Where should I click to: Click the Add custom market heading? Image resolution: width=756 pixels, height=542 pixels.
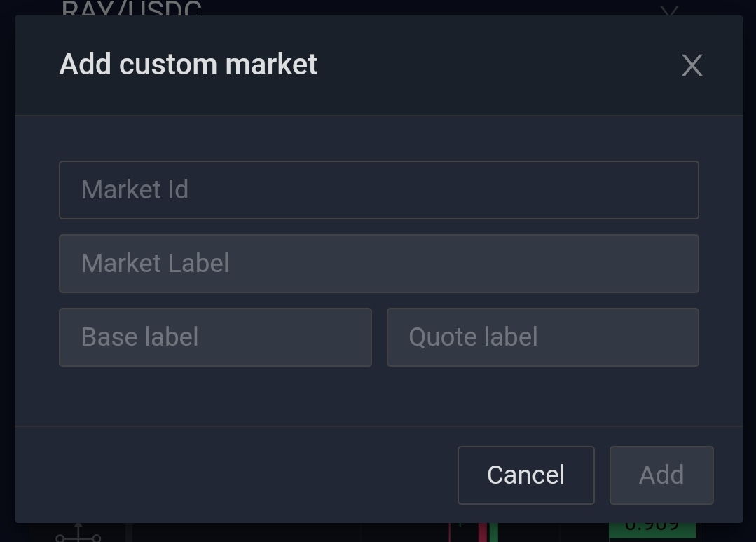[188, 65]
